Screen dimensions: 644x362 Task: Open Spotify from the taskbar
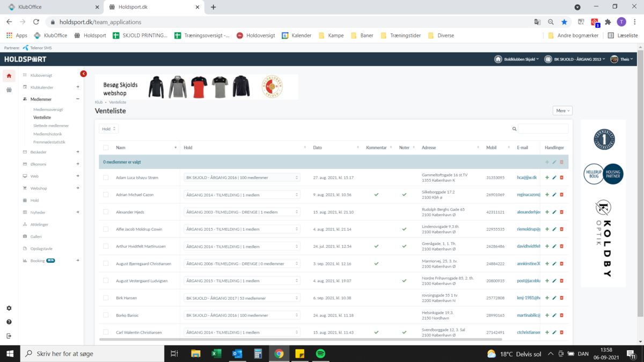click(320, 353)
